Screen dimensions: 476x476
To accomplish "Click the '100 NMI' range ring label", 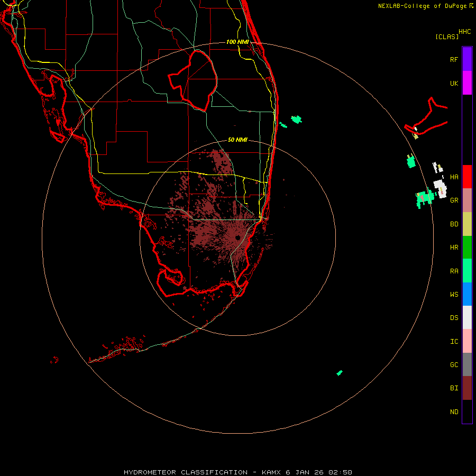I will click(x=237, y=42).
